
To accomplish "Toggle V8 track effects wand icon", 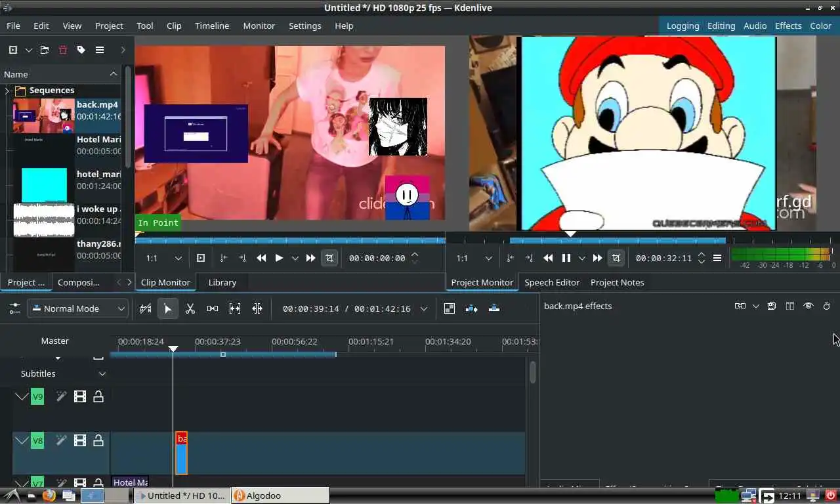I will pos(61,441).
